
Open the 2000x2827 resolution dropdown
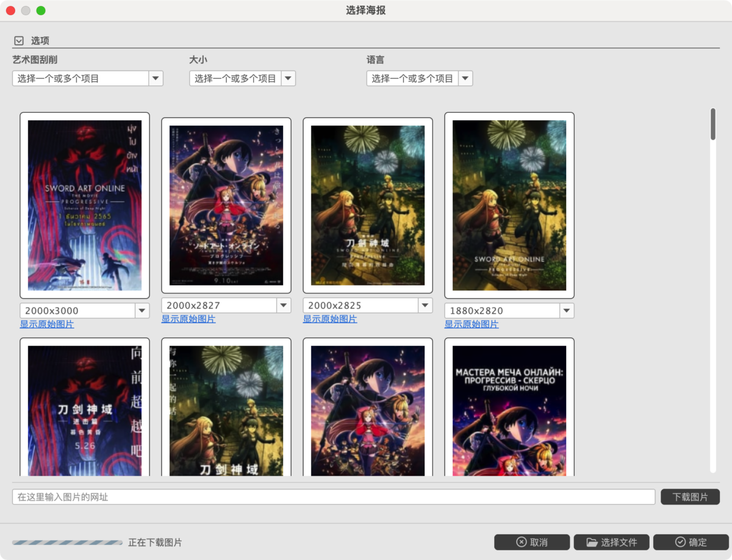226,305
